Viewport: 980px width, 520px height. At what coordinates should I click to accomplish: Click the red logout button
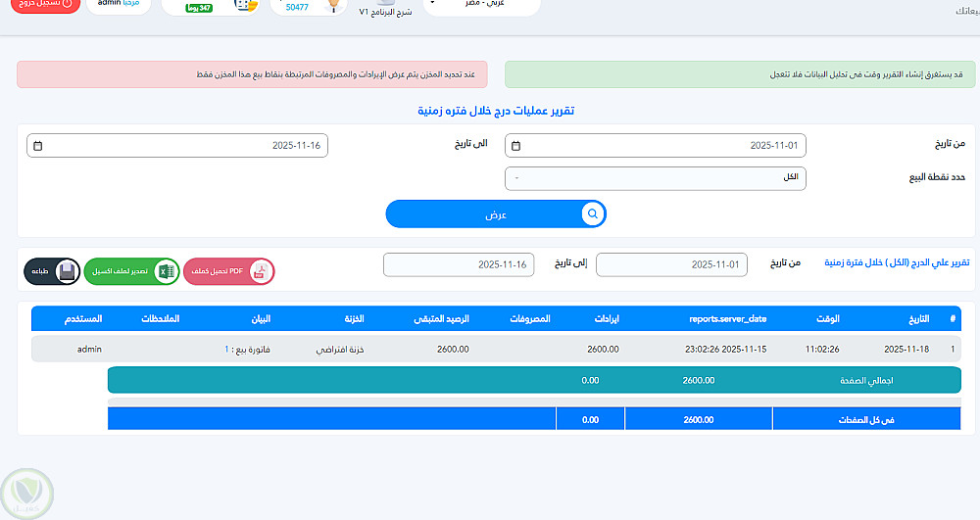tap(46, 4)
